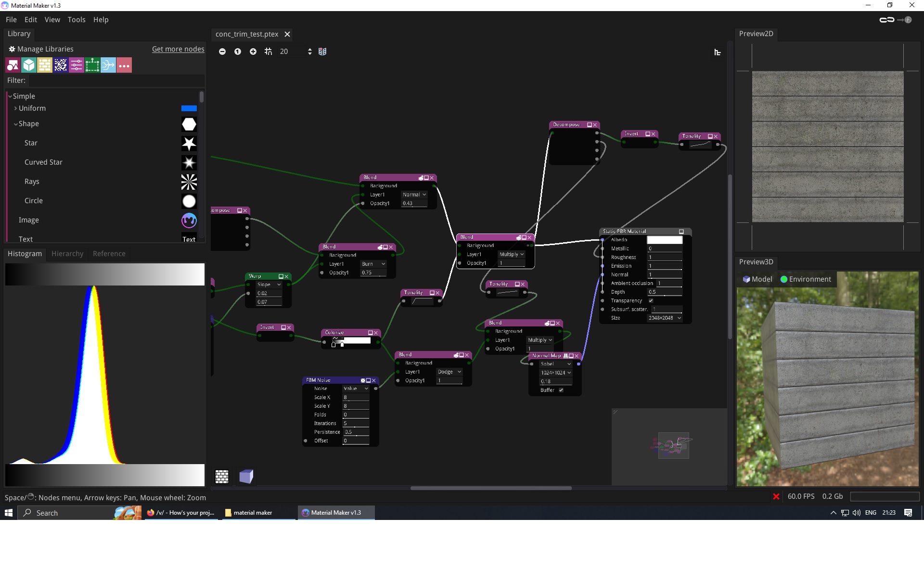The width and height of the screenshot is (924, 584).
Task: Toggle Buffer checkbox in Normal Map node
Action: click(561, 390)
